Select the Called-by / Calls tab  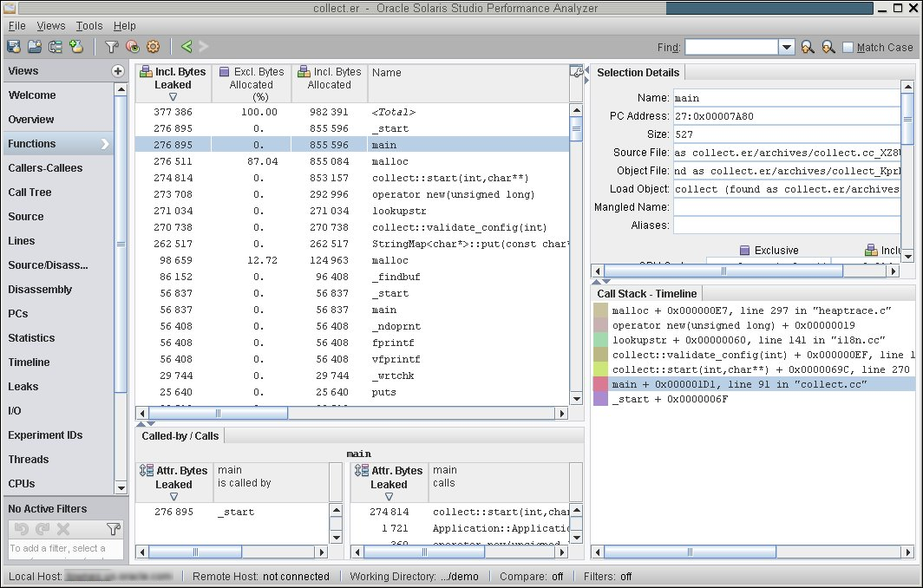pos(180,435)
